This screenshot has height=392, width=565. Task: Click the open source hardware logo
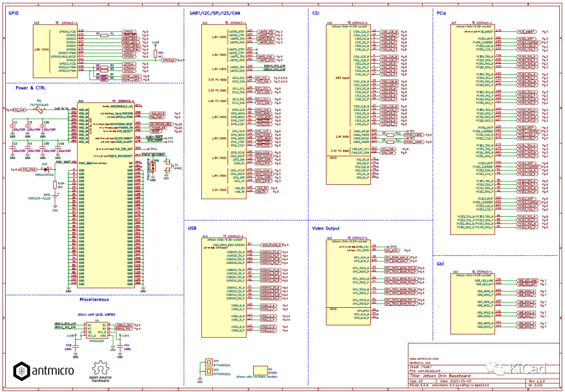pyautogui.click(x=100, y=372)
